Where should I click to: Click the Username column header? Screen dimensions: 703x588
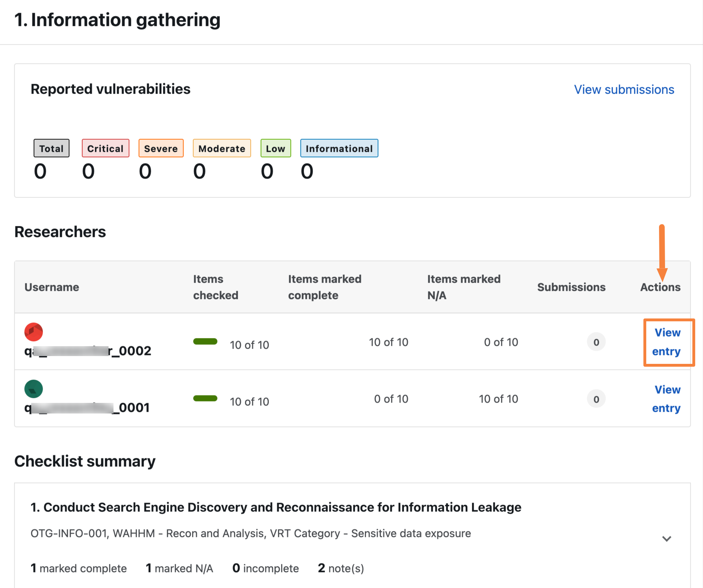[52, 287]
